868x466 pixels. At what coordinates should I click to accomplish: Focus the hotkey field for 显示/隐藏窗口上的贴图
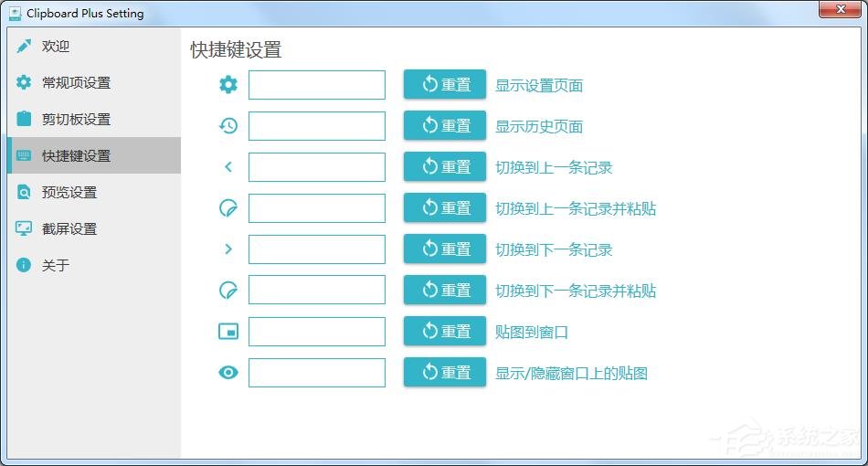pos(317,373)
